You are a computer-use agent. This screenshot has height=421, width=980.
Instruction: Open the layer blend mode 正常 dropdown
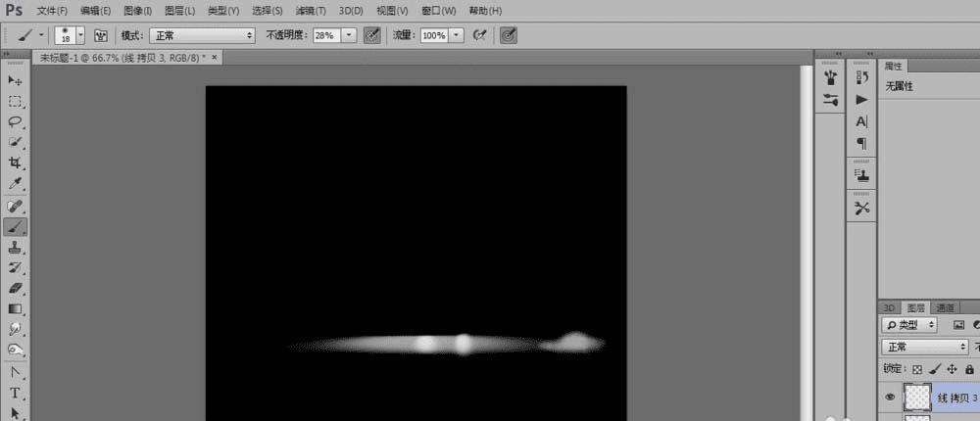[924, 347]
